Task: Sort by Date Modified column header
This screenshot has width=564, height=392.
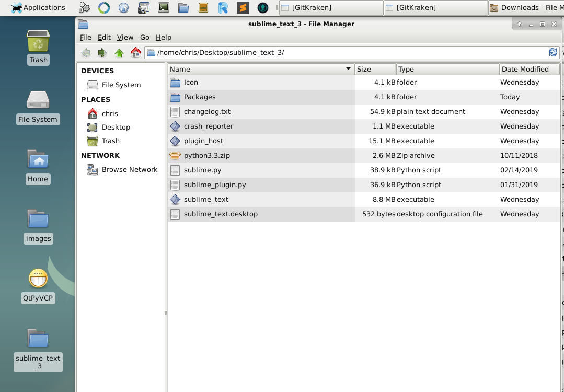Action: coord(530,69)
